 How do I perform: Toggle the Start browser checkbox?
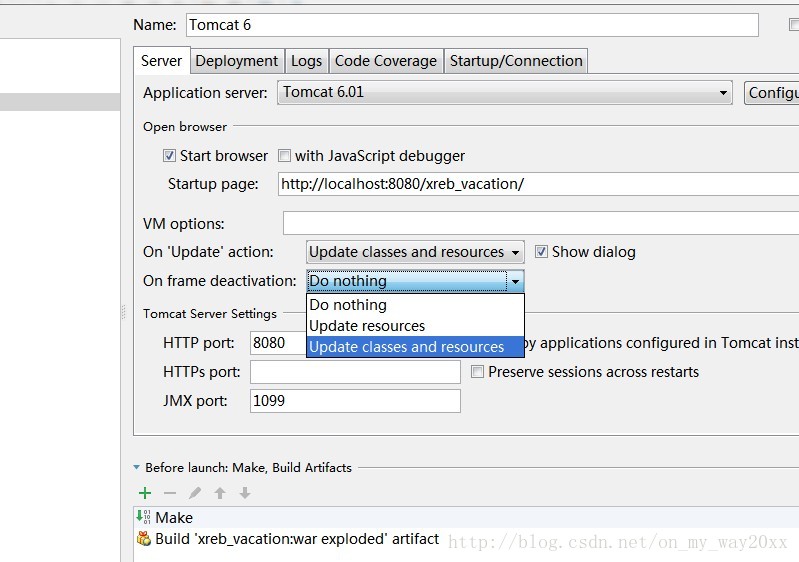coord(169,155)
